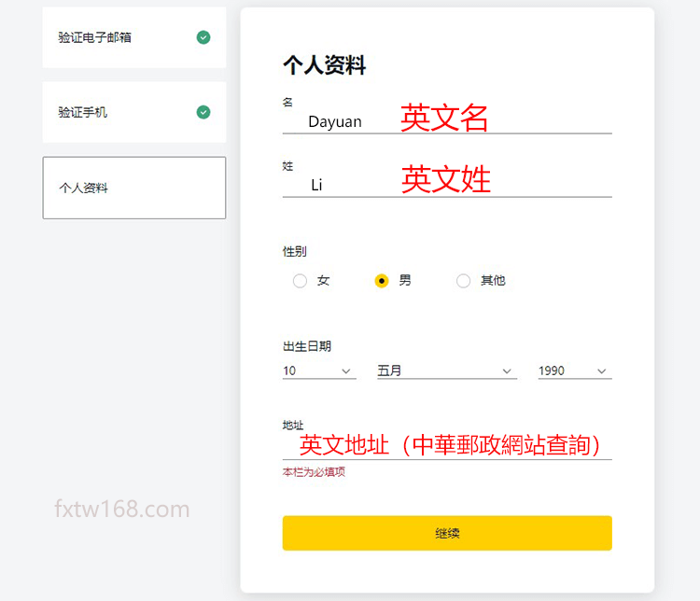700x601 pixels.
Task: Select the 男 gender radio button
Action: tap(381, 281)
